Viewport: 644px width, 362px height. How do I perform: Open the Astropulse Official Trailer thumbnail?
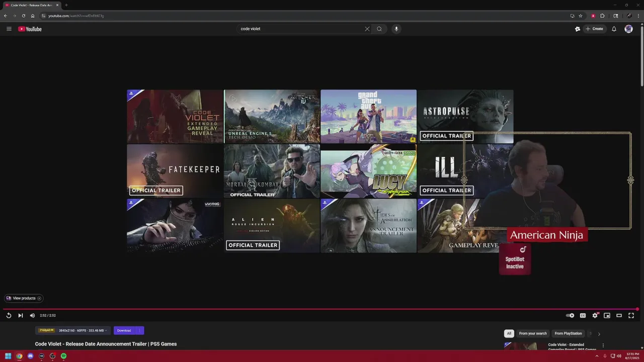465,117
